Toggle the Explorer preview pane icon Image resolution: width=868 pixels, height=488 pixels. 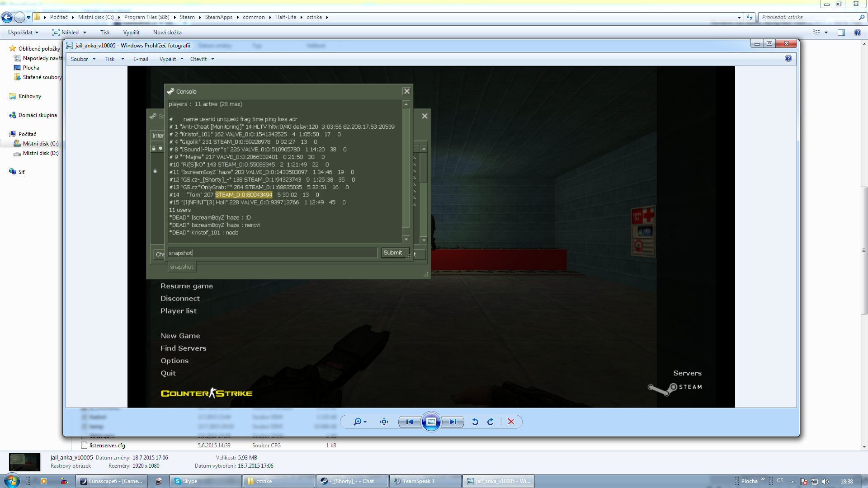tap(841, 33)
